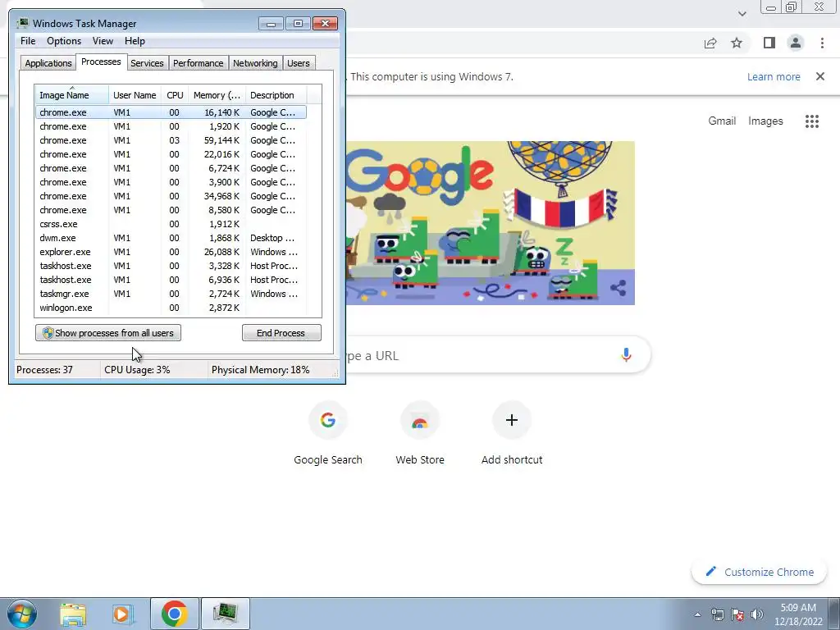Open the Users tab
The image size is (840, 630).
pyautogui.click(x=299, y=63)
